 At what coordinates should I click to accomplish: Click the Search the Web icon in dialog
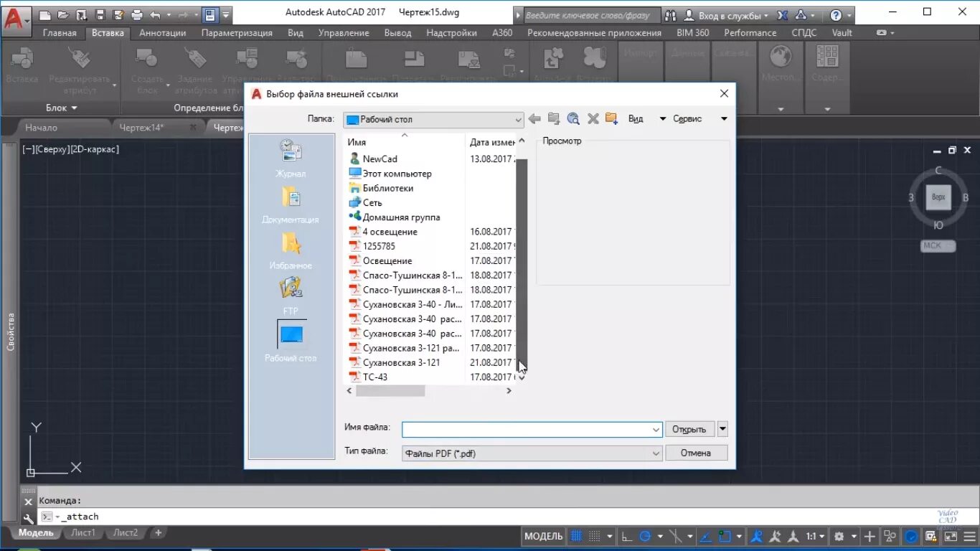573,119
